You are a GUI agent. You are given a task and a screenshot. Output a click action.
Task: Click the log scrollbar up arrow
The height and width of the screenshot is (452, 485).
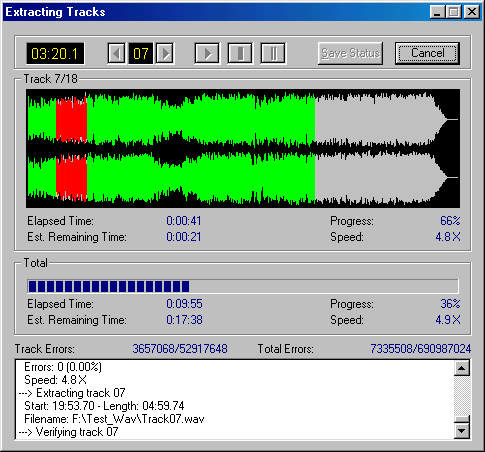click(x=462, y=368)
